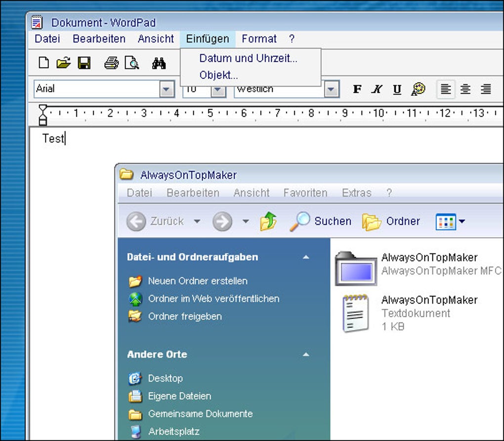Screen dimensions: 504x441
Task: Toggle italic formatting (K) in WordPad
Action: pyautogui.click(x=377, y=89)
